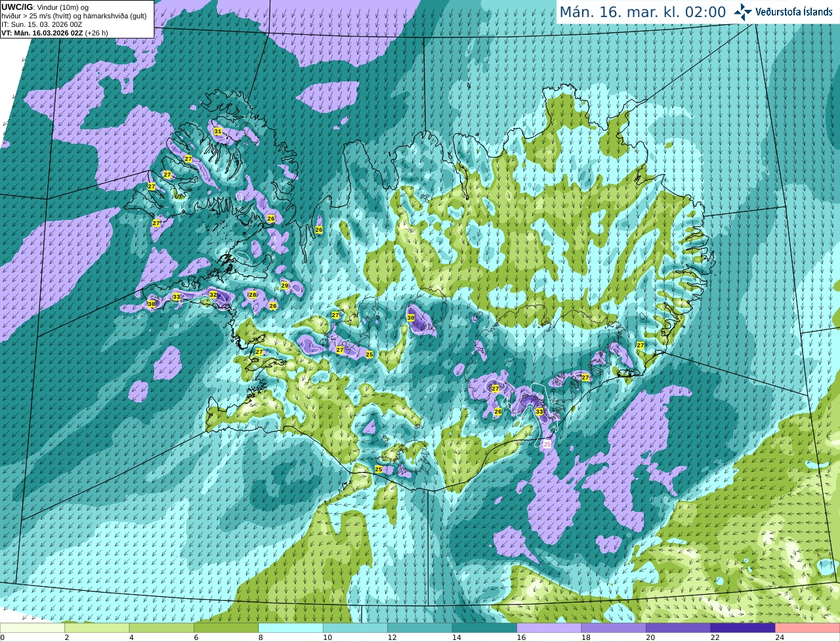Click the yellow gust marker reading 32
840x642 pixels.
pos(213,295)
